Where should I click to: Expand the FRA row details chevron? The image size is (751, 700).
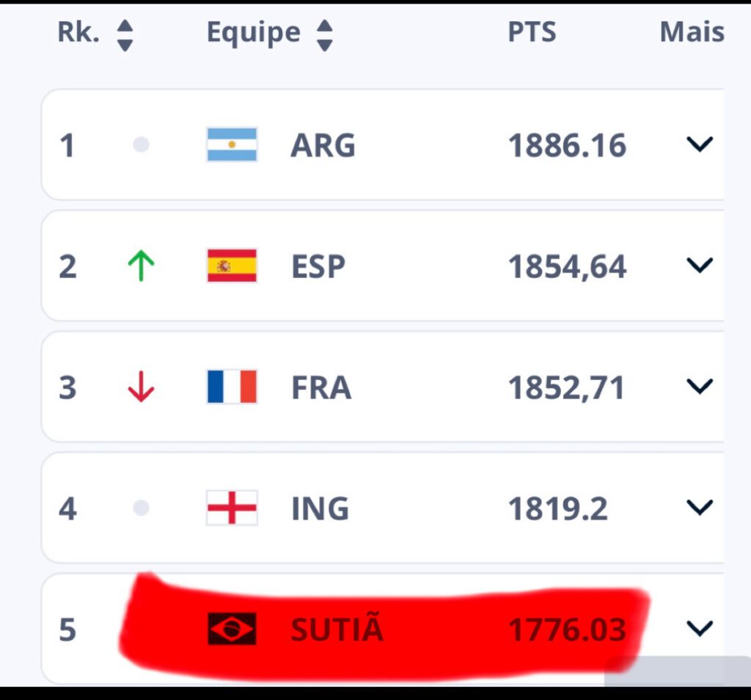click(700, 386)
